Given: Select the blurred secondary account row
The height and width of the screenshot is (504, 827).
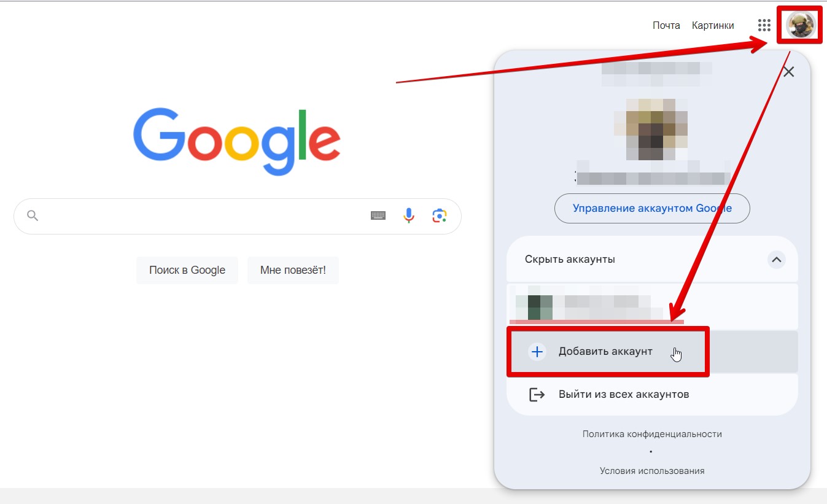Looking at the screenshot, I should coord(652,306).
